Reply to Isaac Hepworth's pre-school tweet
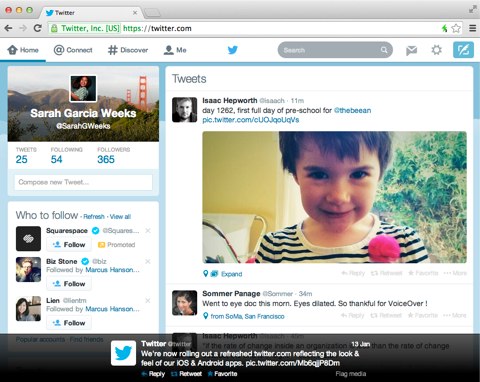The width and height of the screenshot is (480, 382). tap(353, 273)
